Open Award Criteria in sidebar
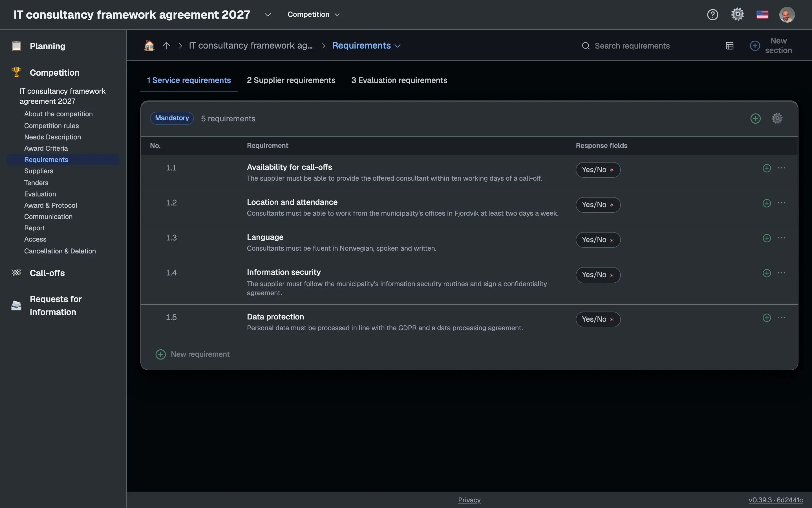This screenshot has width=812, height=508. [46, 148]
